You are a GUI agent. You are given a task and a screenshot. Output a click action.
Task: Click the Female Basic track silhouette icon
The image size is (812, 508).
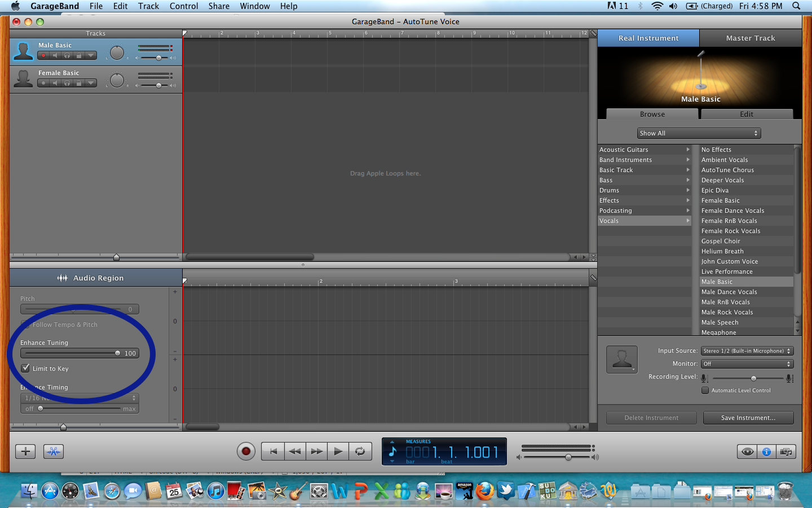point(23,79)
